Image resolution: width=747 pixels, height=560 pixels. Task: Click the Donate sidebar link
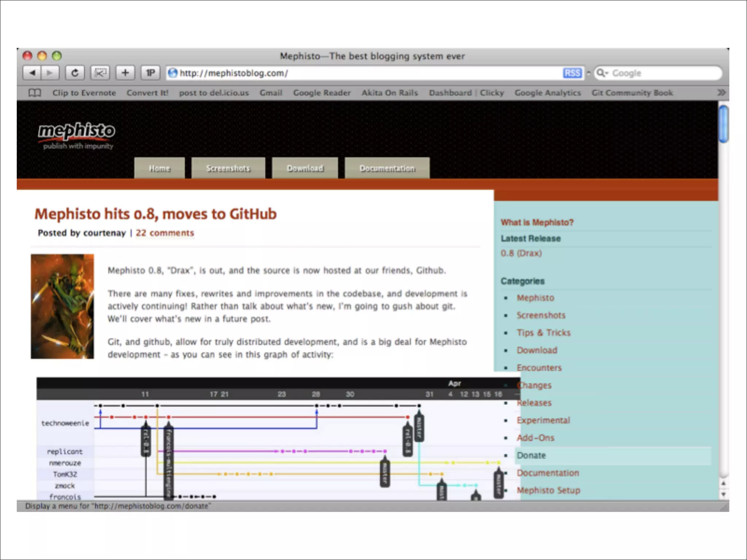click(531, 455)
